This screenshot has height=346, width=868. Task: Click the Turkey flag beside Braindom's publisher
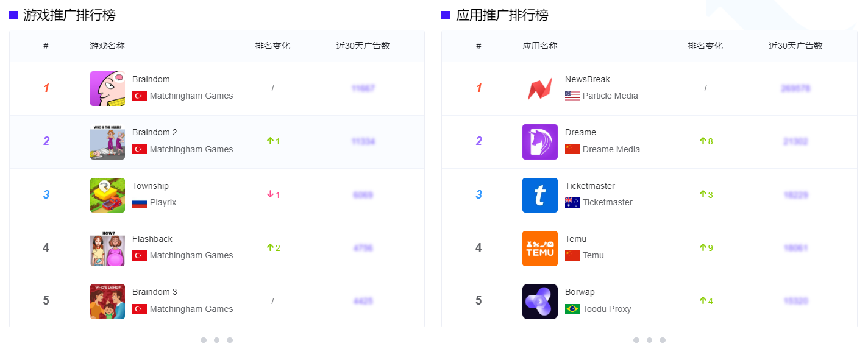140,96
